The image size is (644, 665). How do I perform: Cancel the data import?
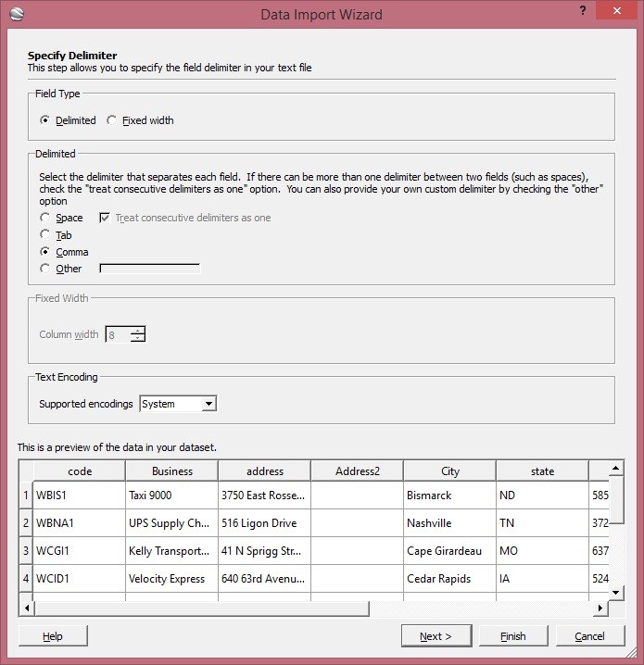589,636
